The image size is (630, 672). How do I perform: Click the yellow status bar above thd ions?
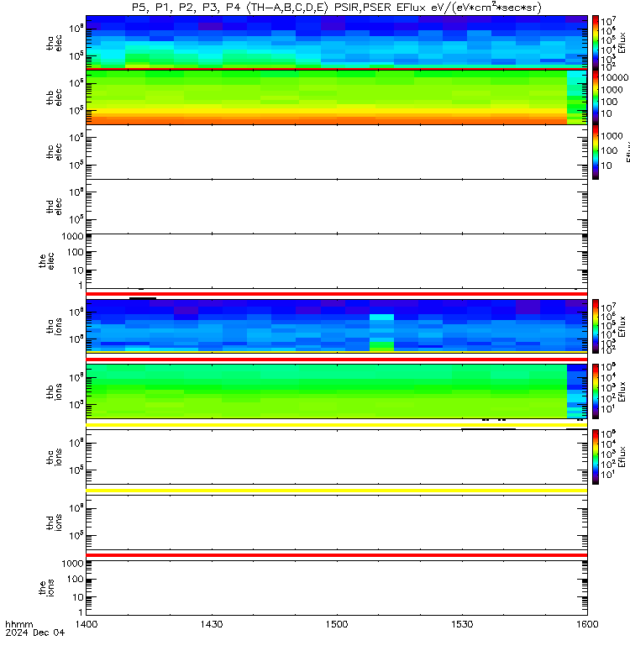click(x=337, y=491)
